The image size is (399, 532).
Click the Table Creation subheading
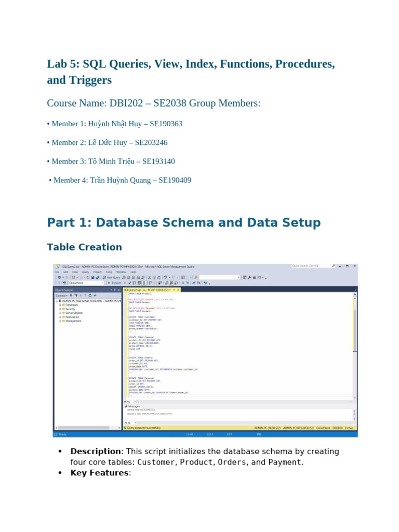coord(84,247)
